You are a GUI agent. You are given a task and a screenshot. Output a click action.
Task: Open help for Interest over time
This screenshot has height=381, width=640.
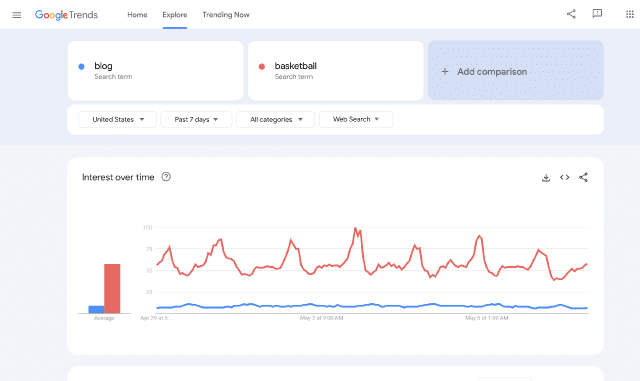click(166, 177)
